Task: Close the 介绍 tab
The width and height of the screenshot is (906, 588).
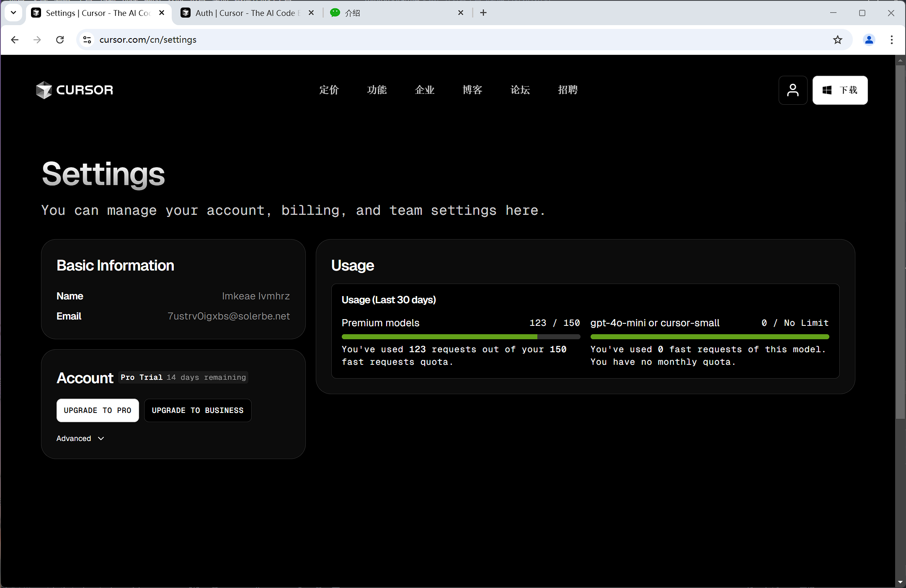Action: click(461, 13)
